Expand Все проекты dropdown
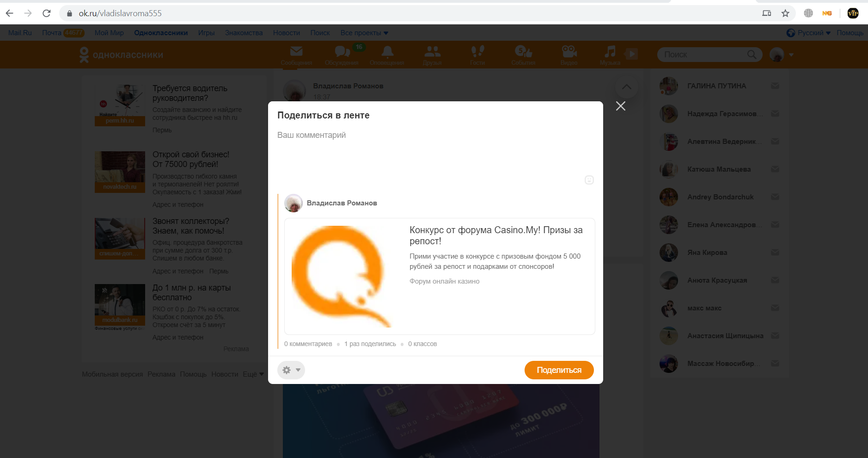Viewport: 868px width, 458px height. coord(364,33)
